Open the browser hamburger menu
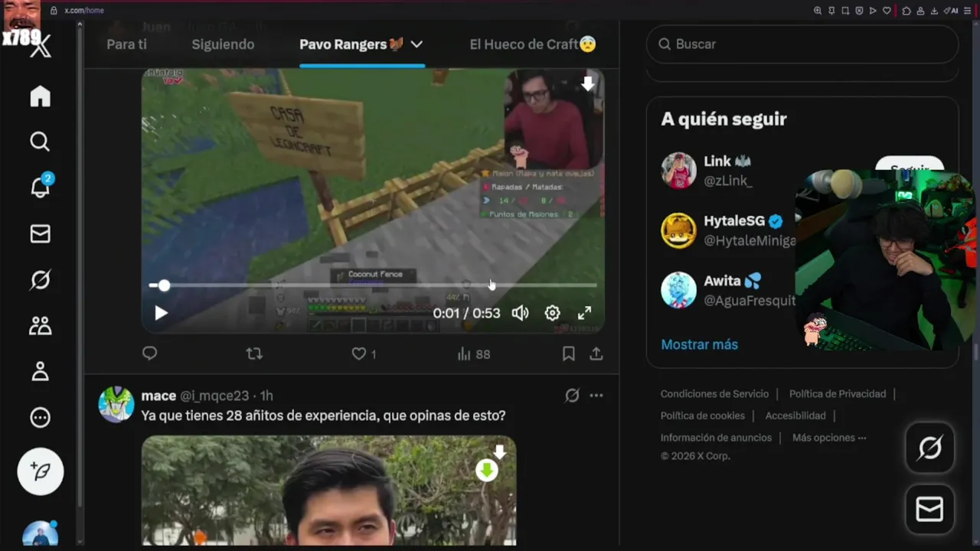Image resolution: width=980 pixels, height=551 pixels. click(969, 11)
